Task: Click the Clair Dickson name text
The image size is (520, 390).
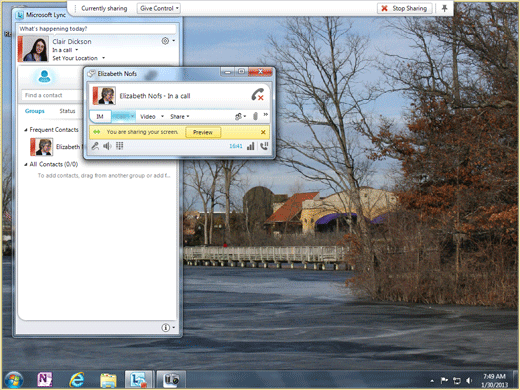Action: (x=72, y=41)
